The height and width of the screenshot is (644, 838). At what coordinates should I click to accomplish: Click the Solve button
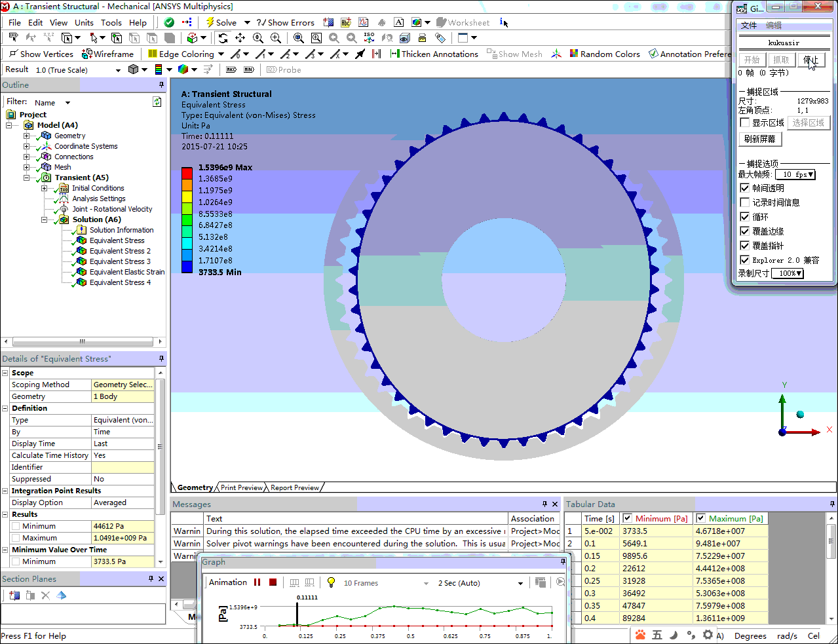pyautogui.click(x=221, y=22)
